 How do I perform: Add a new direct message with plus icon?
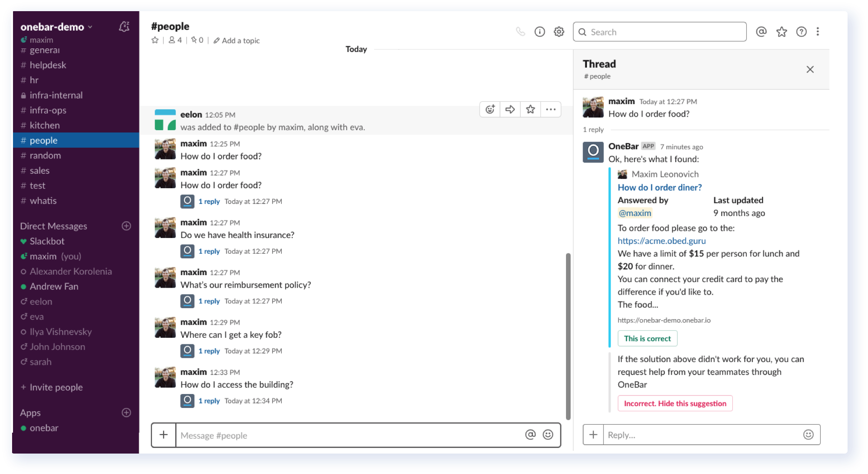pos(126,226)
